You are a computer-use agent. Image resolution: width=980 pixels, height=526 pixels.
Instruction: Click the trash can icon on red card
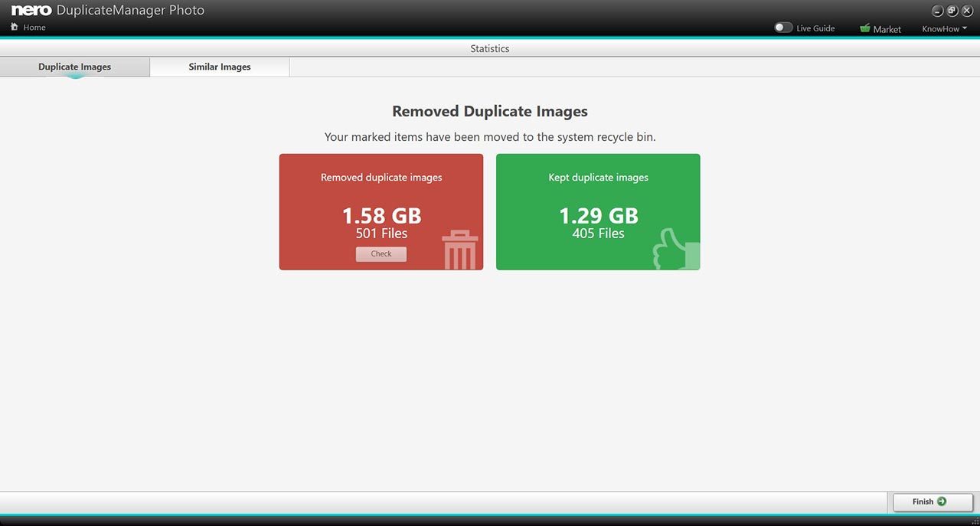[459, 250]
